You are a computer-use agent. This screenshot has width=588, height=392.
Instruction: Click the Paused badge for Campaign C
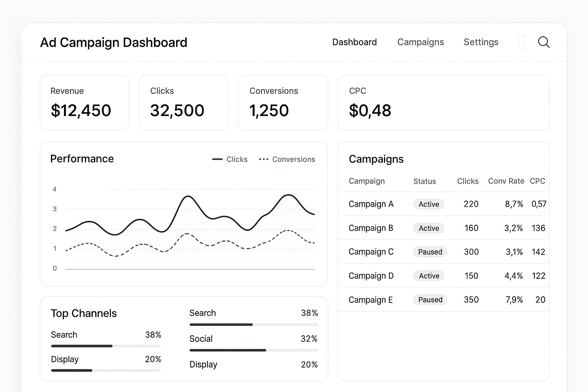click(430, 252)
